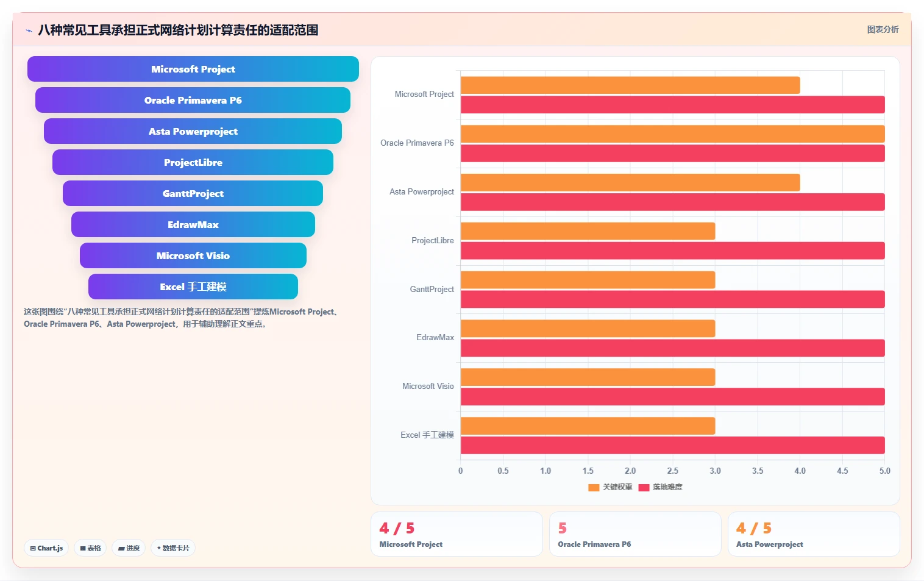Click the ProjectLibre axis label
The height and width of the screenshot is (581, 924).
point(433,241)
